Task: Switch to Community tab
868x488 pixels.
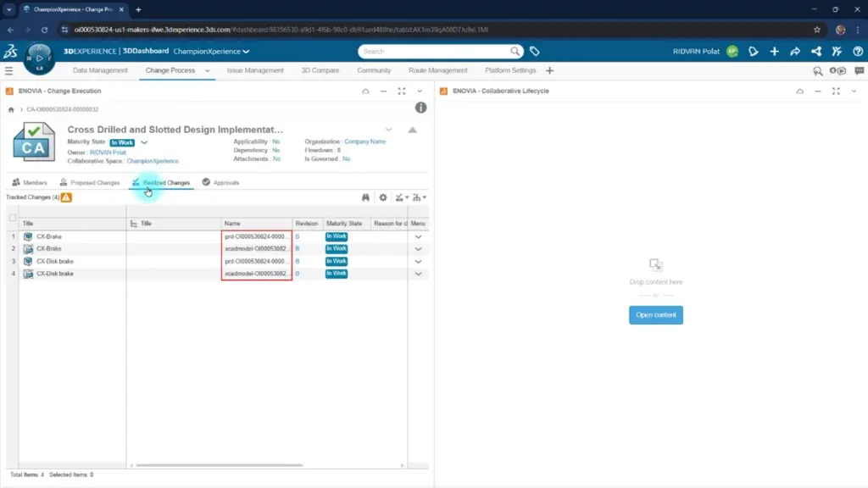Action: [374, 71]
